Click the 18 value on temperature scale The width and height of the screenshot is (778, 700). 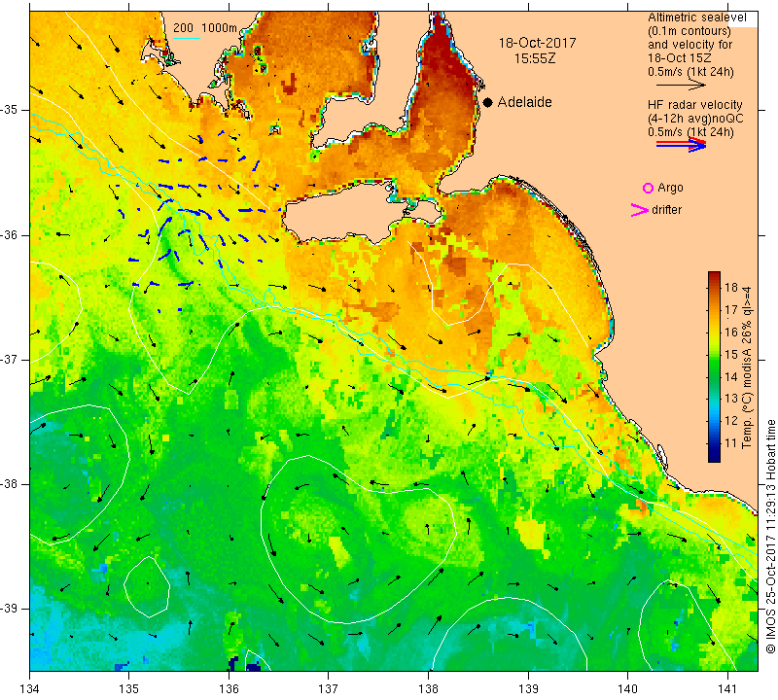tap(731, 288)
